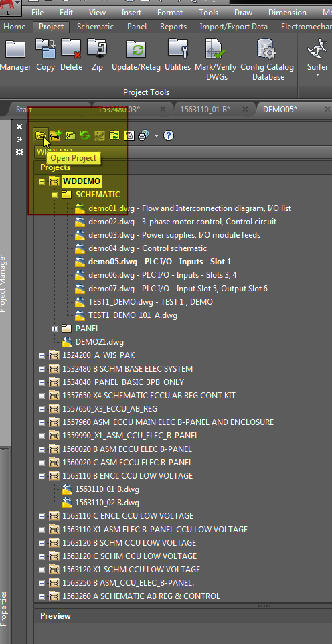The image size is (332, 644).
Task: Select demo02.dwg 3-phase motor control drawing
Action: tap(182, 222)
